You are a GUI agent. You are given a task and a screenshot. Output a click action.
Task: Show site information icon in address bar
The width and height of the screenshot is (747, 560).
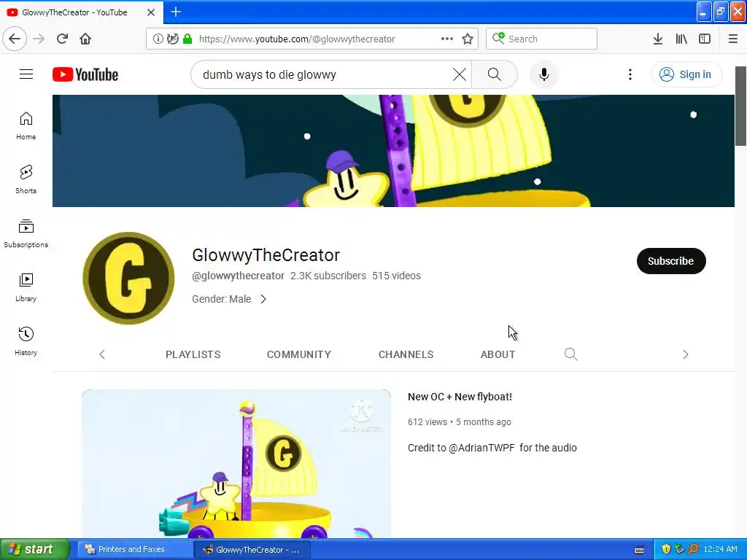(x=158, y=39)
